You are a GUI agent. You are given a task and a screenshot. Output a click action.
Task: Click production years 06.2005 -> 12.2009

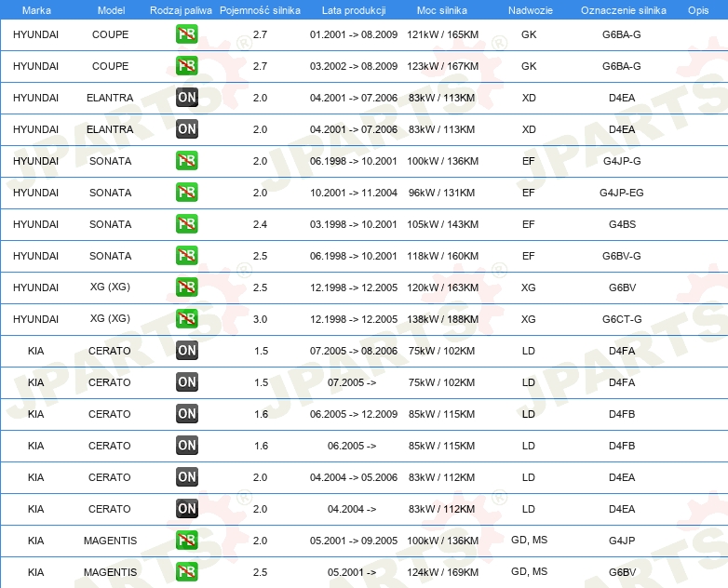[x=354, y=414]
